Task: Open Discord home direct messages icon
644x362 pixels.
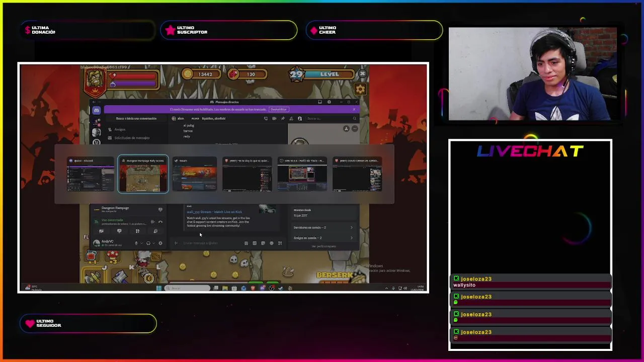Action: (x=97, y=110)
